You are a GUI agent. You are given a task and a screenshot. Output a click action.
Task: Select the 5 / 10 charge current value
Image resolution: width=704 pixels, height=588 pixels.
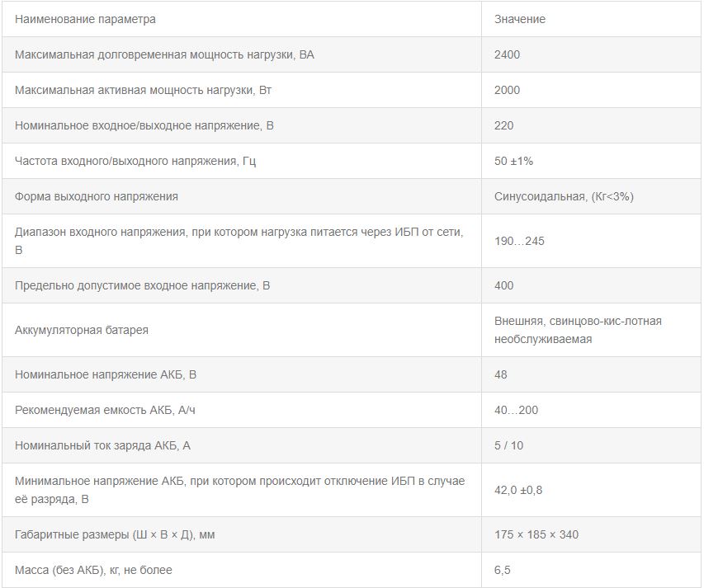pyautogui.click(x=509, y=445)
